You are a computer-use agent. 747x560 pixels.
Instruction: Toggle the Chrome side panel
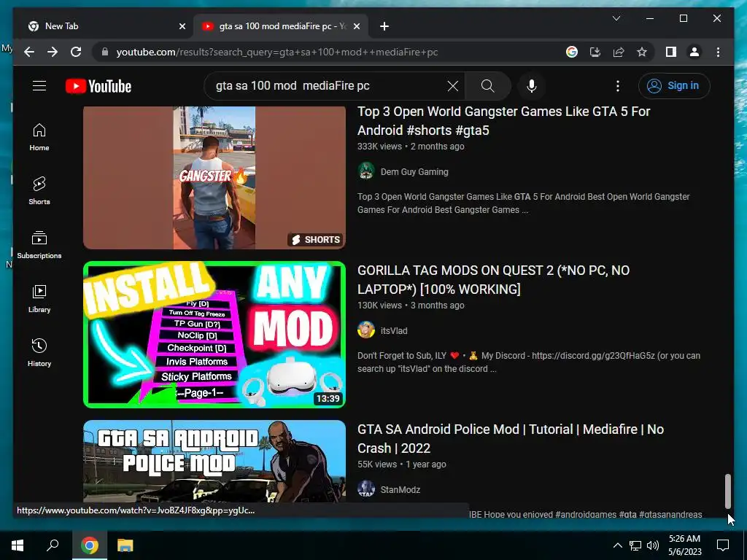pyautogui.click(x=671, y=52)
